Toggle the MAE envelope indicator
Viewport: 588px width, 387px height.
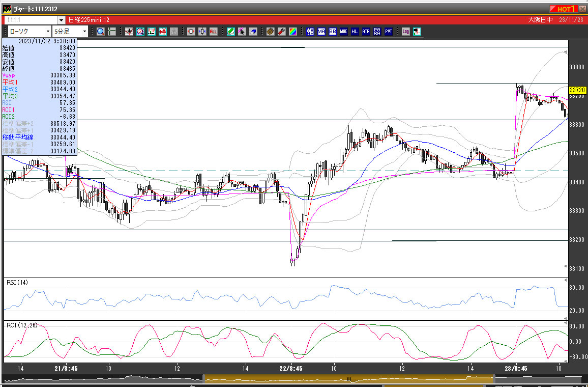343,32
